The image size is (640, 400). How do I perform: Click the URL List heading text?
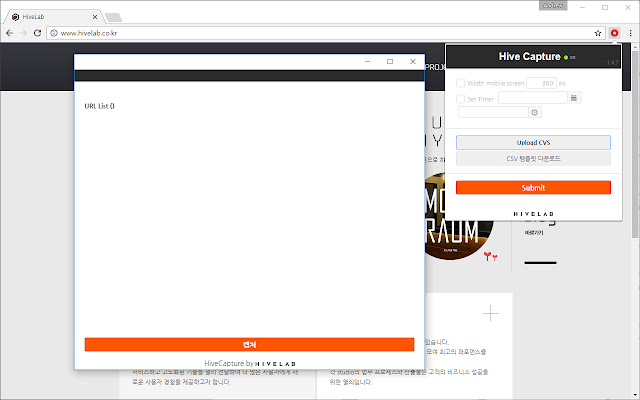pyautogui.click(x=99, y=106)
